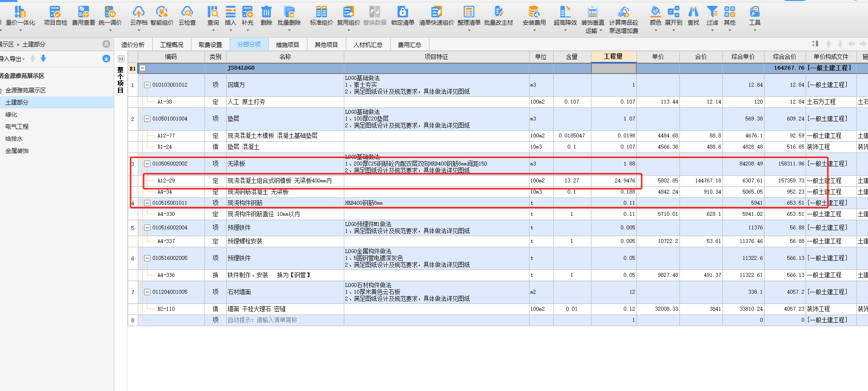This screenshot has width=868, height=391.
Task: Click the blue down-arrow move button in the tree panel
Action: click(43, 59)
